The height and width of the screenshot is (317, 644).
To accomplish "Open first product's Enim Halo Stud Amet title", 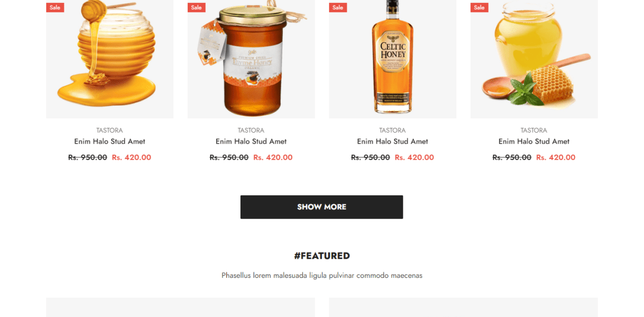I will (x=110, y=141).
